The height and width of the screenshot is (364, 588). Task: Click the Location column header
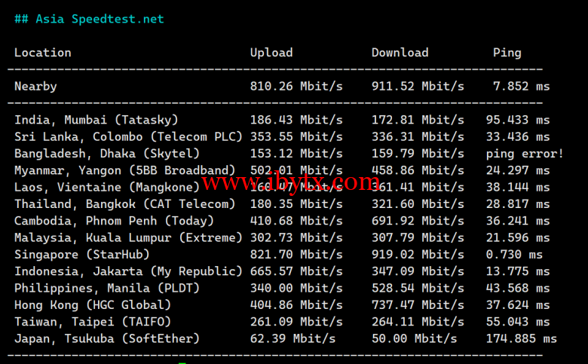(x=43, y=53)
